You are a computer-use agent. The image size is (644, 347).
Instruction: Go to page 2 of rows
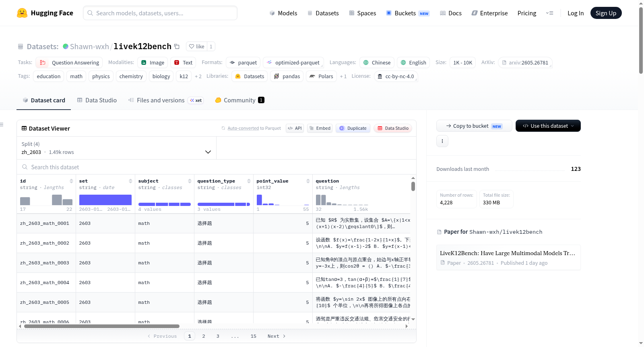pyautogui.click(x=204, y=336)
